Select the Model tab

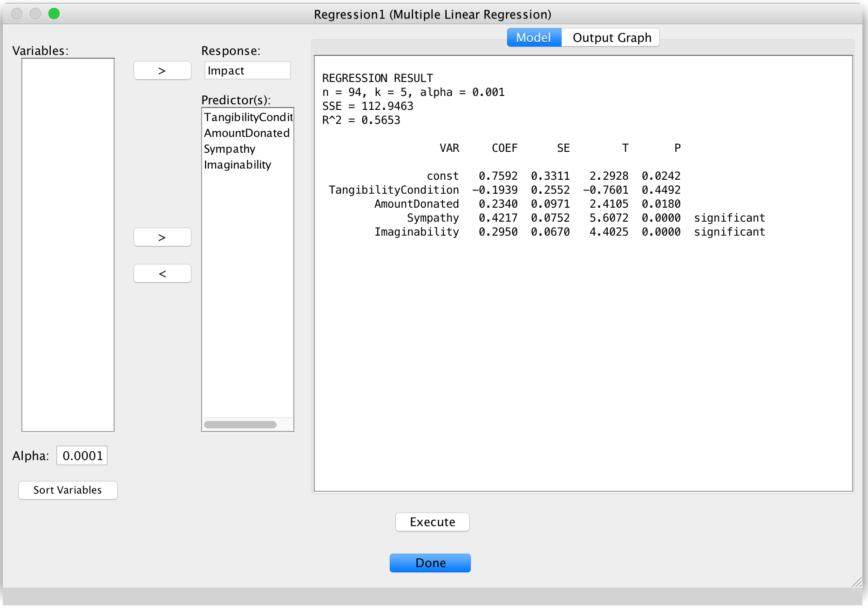click(x=534, y=37)
